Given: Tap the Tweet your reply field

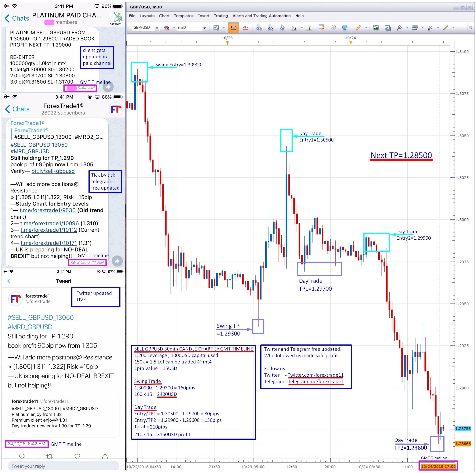Looking at the screenshot, I should [63, 466].
